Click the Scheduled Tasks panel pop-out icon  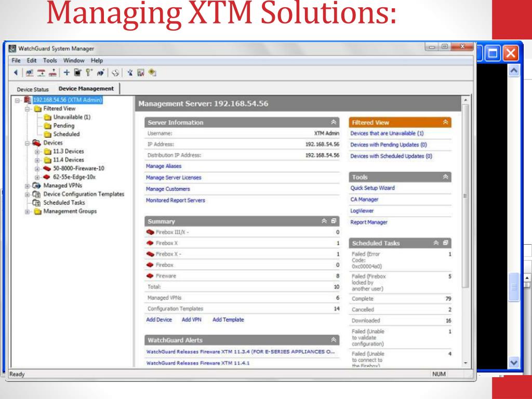coord(445,243)
